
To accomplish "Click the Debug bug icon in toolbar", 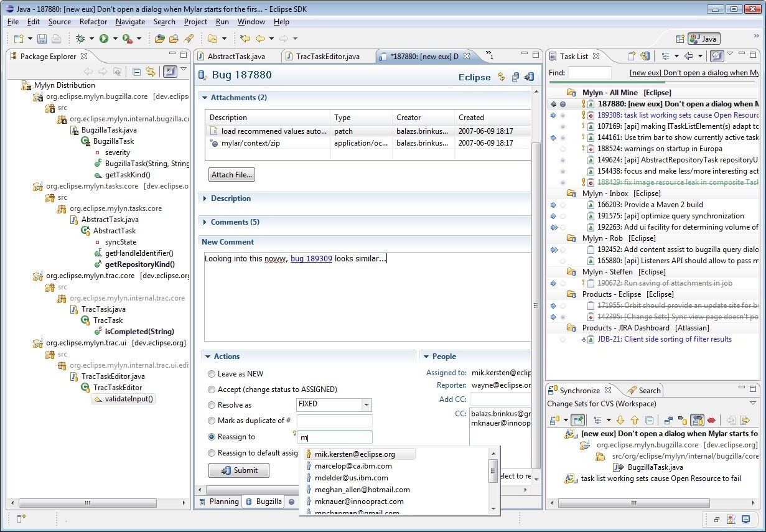I will pyautogui.click(x=80, y=39).
